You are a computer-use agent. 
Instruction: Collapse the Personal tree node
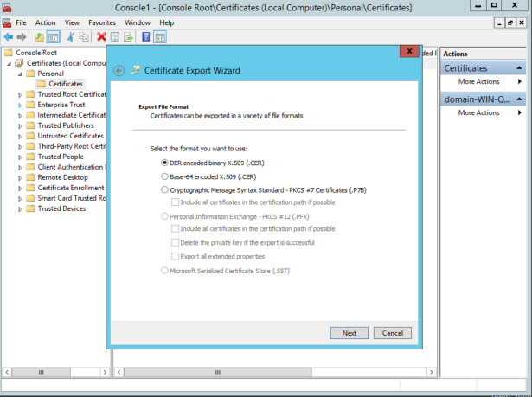point(20,74)
